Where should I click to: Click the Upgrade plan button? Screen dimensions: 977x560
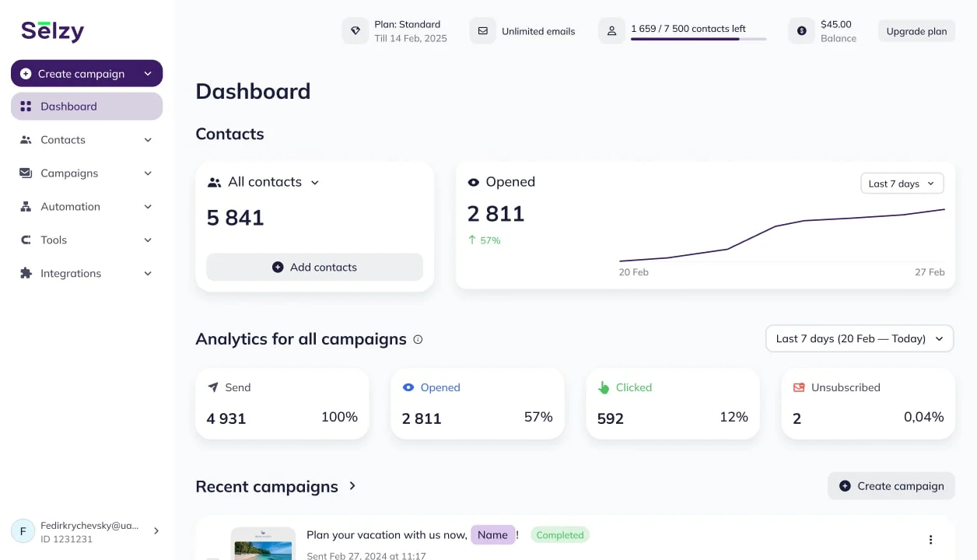916,31
